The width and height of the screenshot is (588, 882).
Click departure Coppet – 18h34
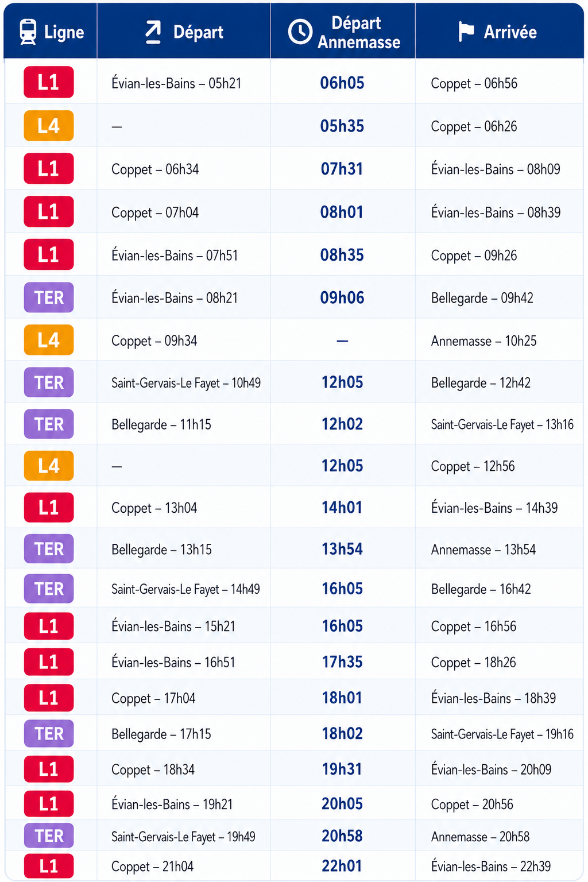tap(153, 769)
